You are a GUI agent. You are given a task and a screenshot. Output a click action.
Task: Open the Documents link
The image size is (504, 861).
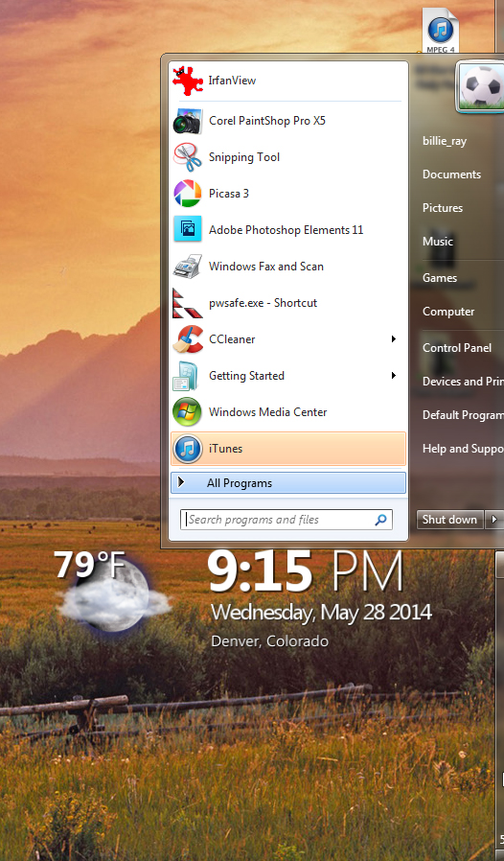pos(451,175)
